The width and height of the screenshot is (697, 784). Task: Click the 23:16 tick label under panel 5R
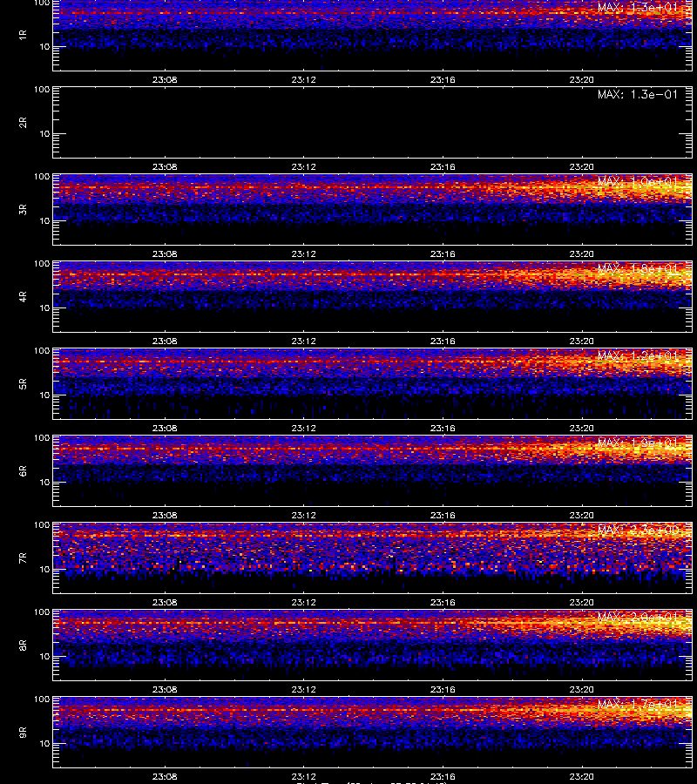[x=443, y=428]
